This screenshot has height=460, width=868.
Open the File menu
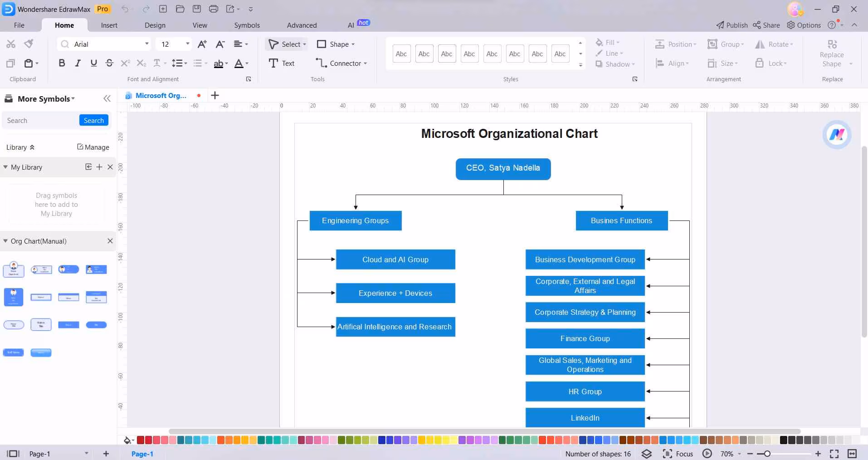(19, 25)
